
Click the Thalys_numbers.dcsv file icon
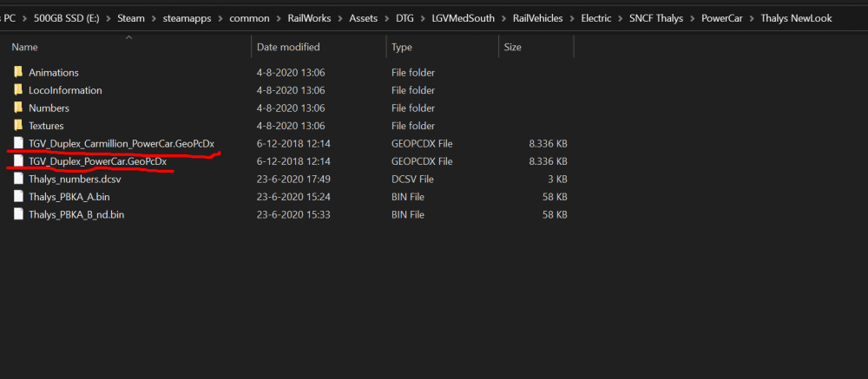pyautogui.click(x=18, y=179)
